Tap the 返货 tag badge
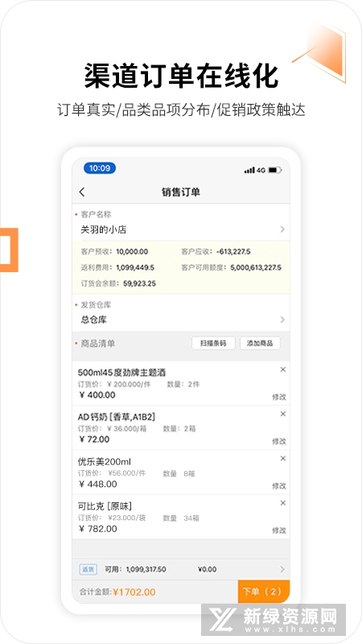362x644 pixels. tap(88, 569)
